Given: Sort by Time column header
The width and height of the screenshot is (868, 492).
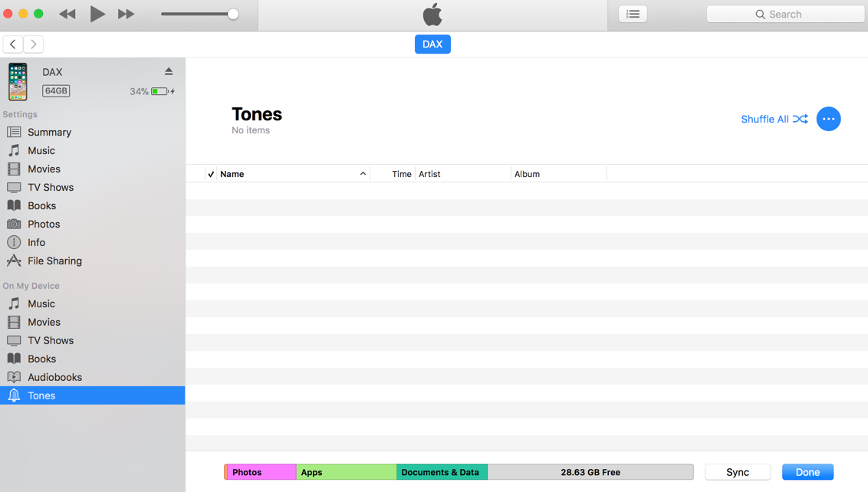Looking at the screenshot, I should point(393,174).
